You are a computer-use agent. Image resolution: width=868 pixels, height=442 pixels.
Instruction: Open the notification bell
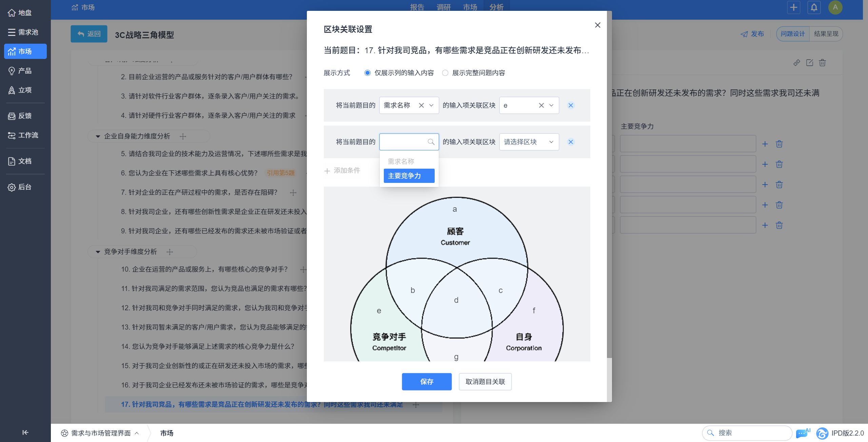click(x=814, y=7)
